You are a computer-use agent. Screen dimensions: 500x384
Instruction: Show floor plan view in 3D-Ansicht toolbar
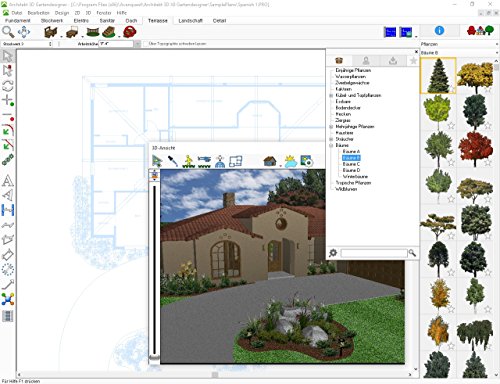(236, 161)
